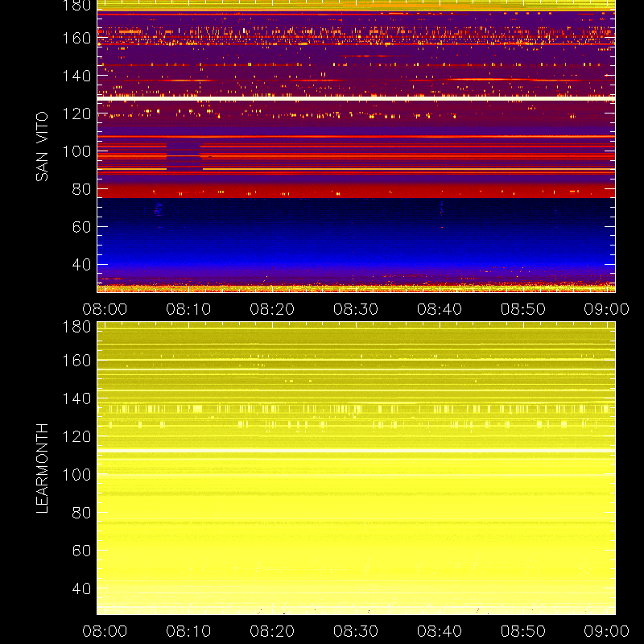Click the solid white band in San Vito spectrogram
Screen dimensions: 644x644
pos(356,98)
